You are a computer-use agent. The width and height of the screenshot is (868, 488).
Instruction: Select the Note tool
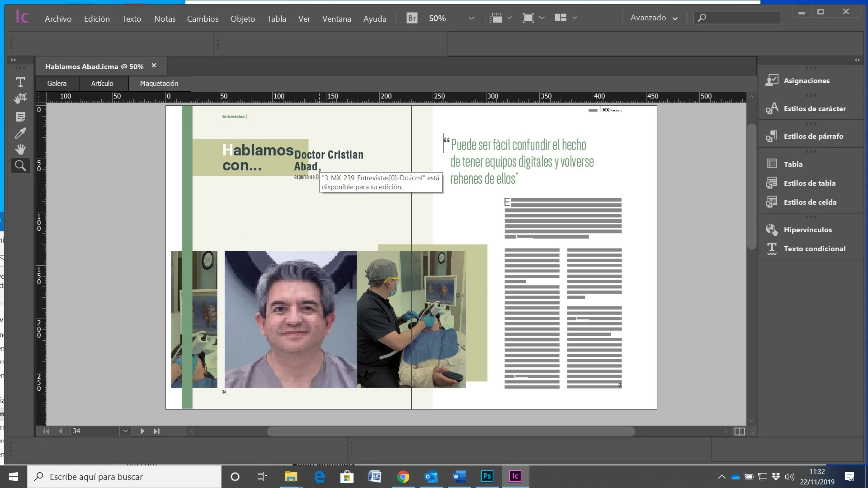coord(20,117)
